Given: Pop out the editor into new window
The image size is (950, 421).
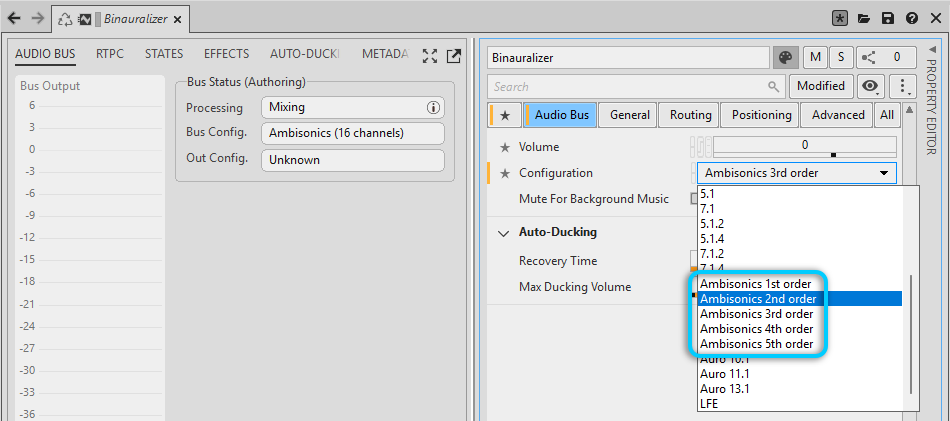Looking at the screenshot, I should coord(453,56).
